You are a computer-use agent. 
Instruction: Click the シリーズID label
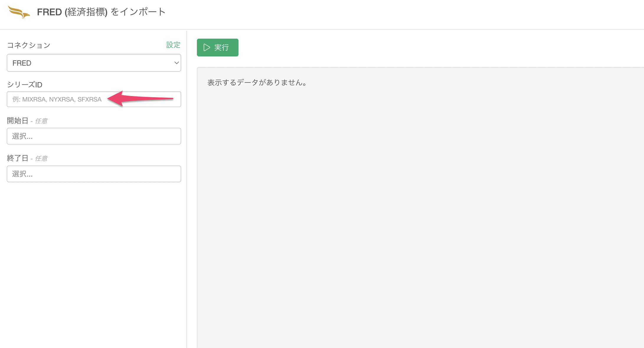point(24,85)
